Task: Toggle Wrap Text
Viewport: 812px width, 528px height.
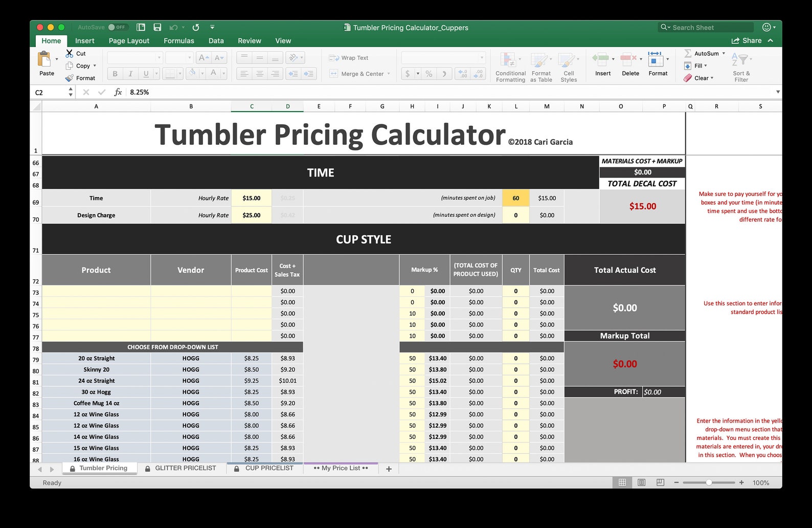Action: tap(349, 58)
